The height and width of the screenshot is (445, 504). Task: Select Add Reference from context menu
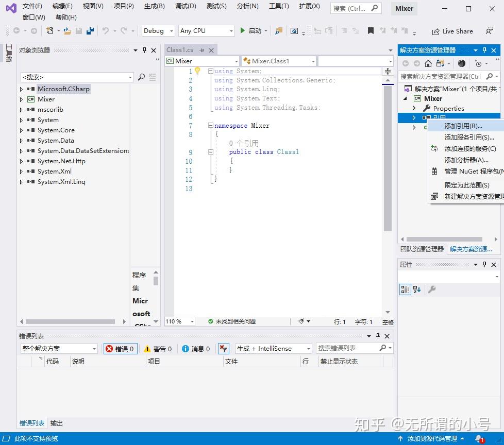pyautogui.click(x=463, y=126)
